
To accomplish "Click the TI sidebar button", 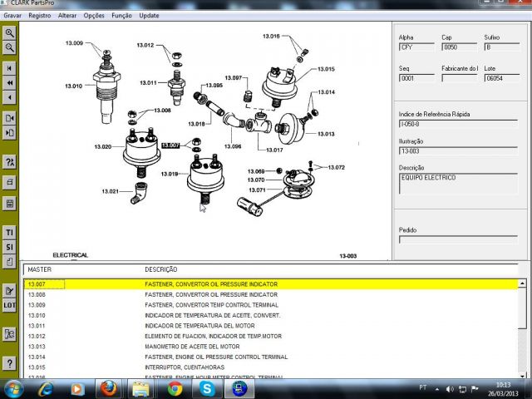I will (9, 233).
